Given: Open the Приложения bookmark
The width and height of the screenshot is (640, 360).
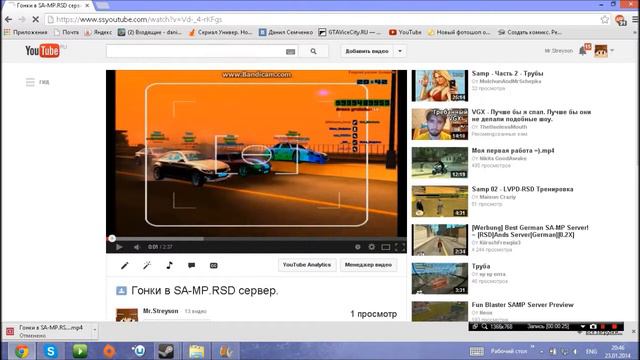Looking at the screenshot, I should pyautogui.click(x=26, y=32).
